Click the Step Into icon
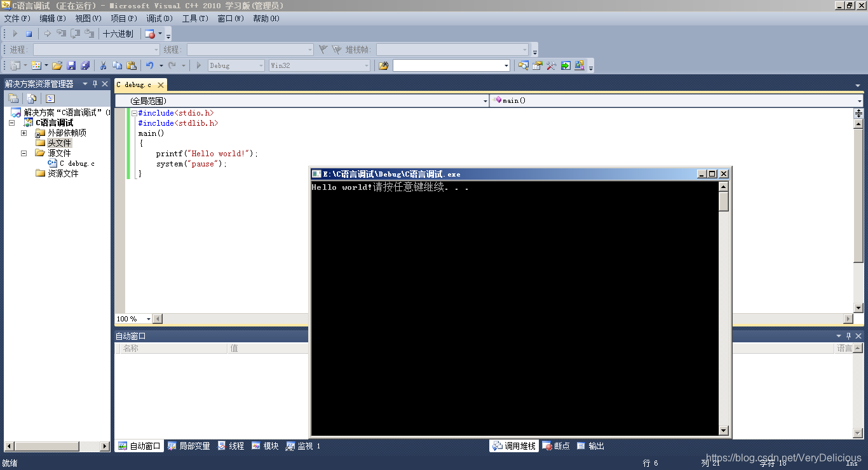This screenshot has width=868, height=470. pyautogui.click(x=62, y=34)
